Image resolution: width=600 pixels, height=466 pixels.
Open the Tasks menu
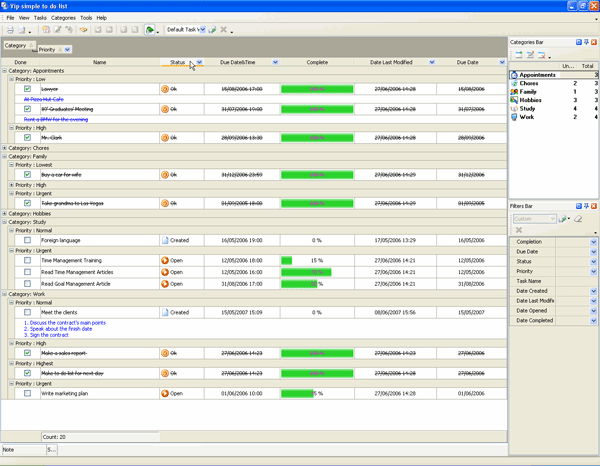pyautogui.click(x=40, y=18)
